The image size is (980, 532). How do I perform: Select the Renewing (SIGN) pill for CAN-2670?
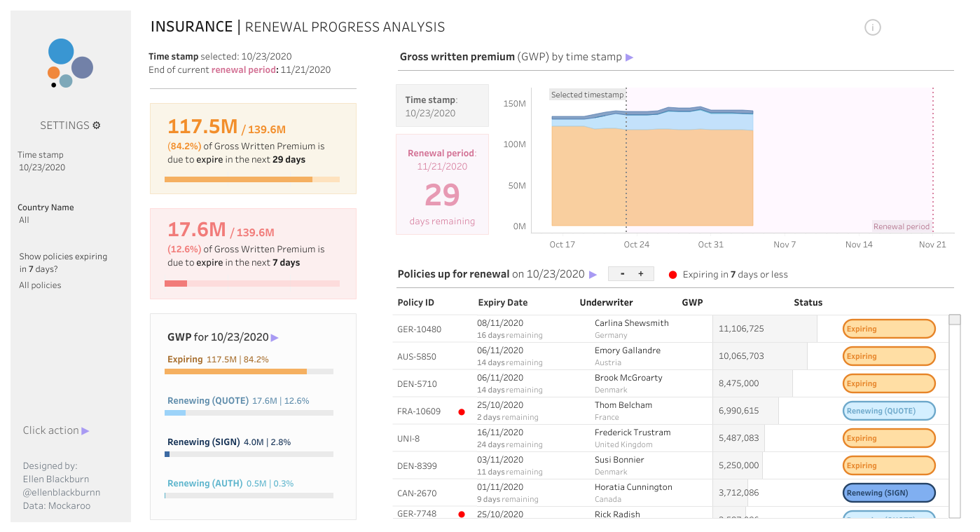click(889, 493)
